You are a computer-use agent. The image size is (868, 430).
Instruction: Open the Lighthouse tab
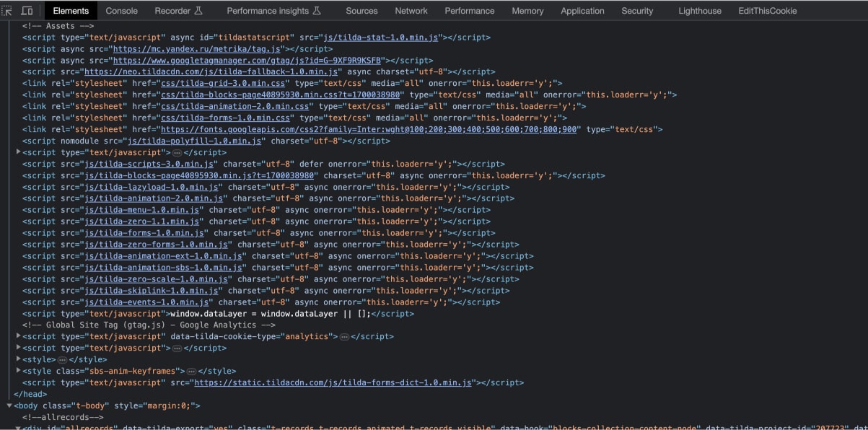[x=699, y=11]
